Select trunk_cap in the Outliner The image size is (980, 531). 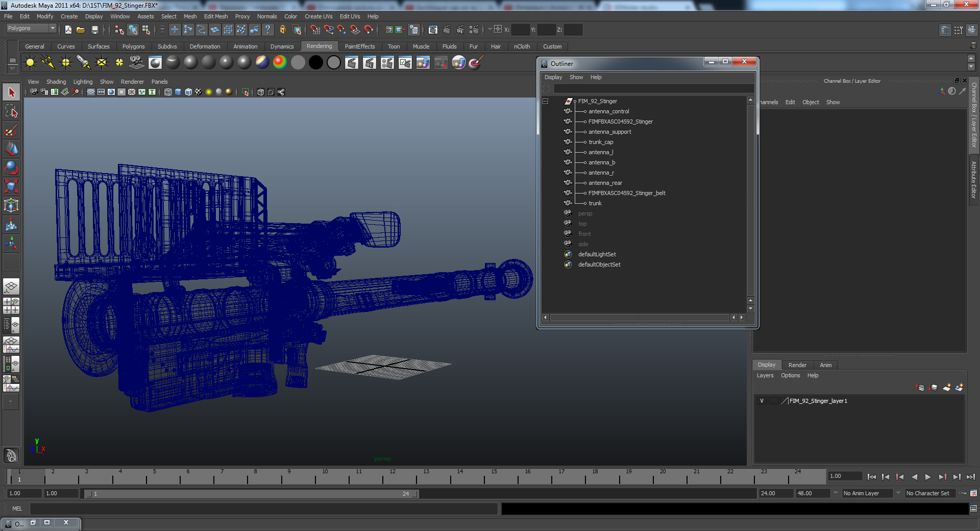[x=601, y=142]
